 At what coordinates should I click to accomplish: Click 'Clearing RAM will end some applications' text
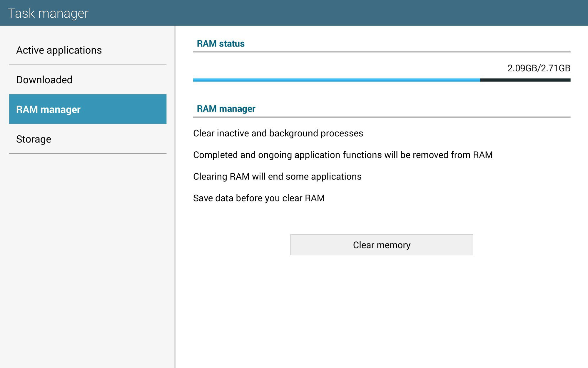[277, 177]
